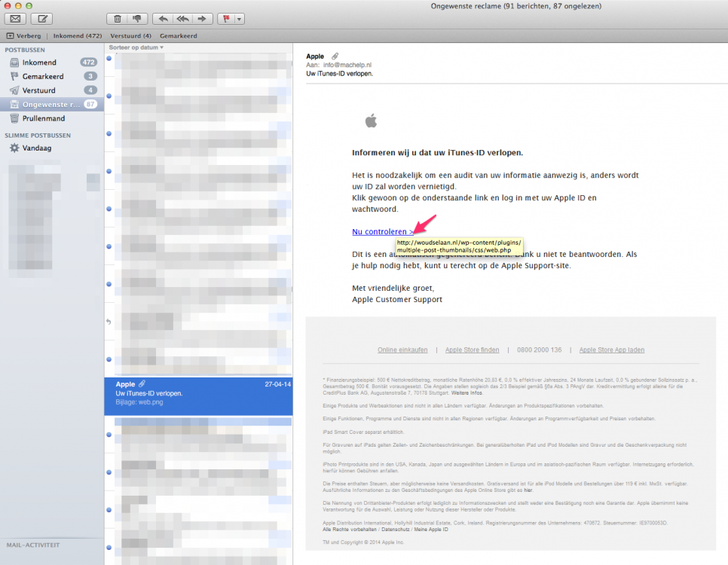Viewport: 728px width, 565px height.
Task: Click the Prullenmand trash can icon
Action: [14, 118]
